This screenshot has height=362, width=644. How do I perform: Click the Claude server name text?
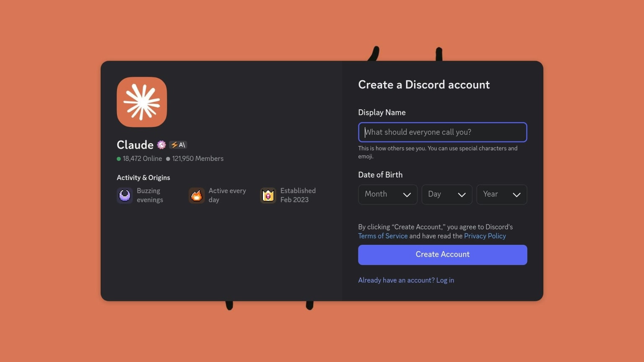(135, 145)
